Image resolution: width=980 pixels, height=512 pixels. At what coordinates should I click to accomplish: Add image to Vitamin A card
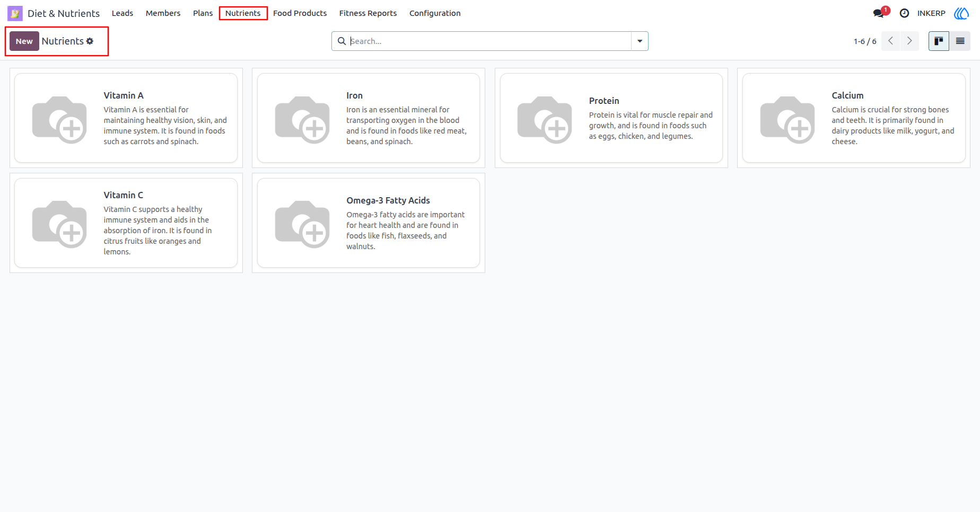pyautogui.click(x=59, y=119)
